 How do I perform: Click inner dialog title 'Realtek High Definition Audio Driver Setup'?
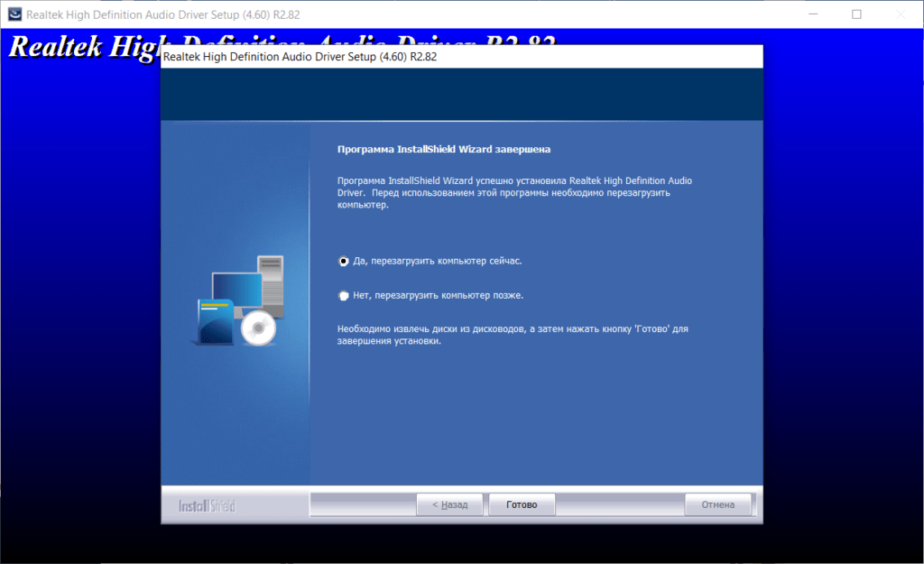(300, 57)
